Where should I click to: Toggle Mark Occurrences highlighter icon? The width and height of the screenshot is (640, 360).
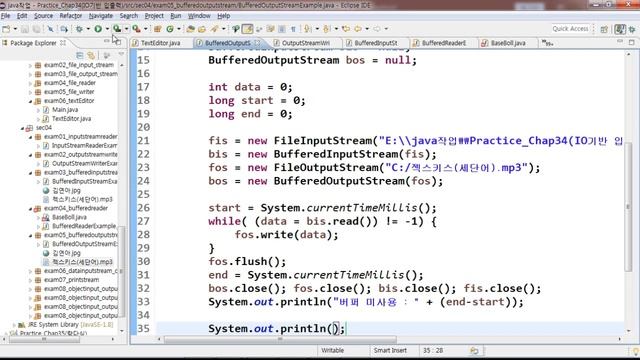pos(247,29)
